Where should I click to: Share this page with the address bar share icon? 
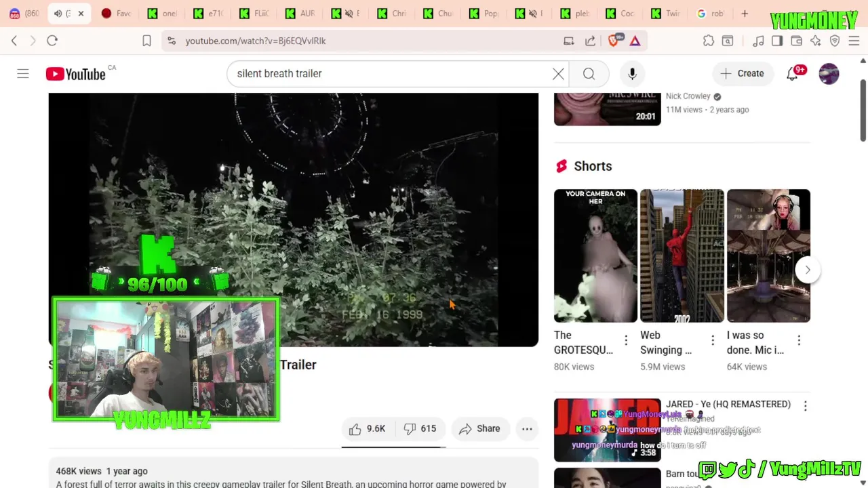[591, 41]
